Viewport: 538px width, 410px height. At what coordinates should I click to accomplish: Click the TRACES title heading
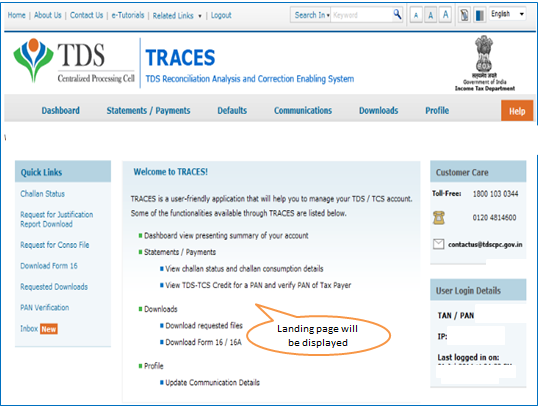(180, 58)
